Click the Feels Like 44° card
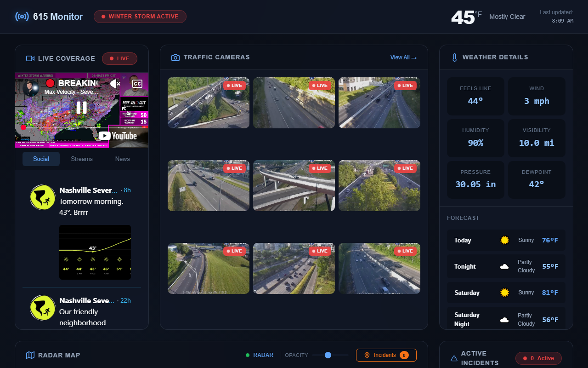 point(475,96)
